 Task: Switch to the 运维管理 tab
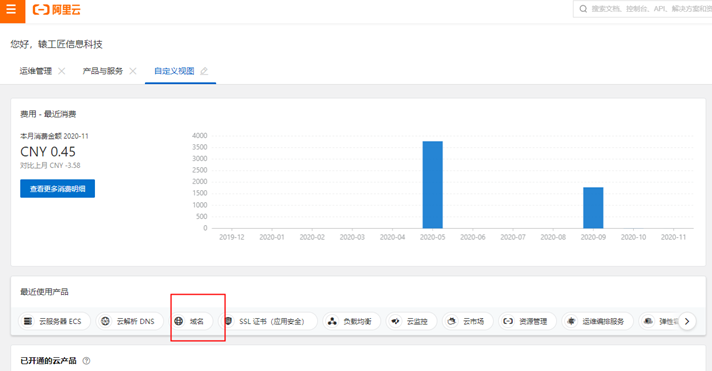point(35,71)
